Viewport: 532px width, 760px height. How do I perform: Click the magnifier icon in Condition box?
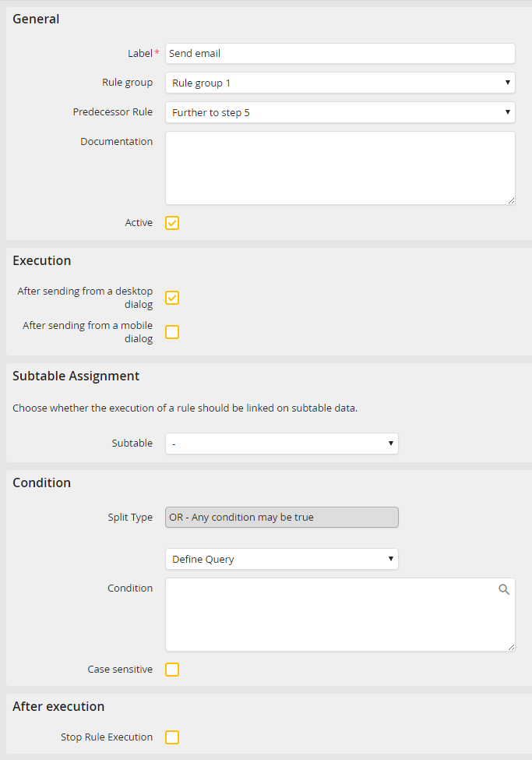click(504, 589)
